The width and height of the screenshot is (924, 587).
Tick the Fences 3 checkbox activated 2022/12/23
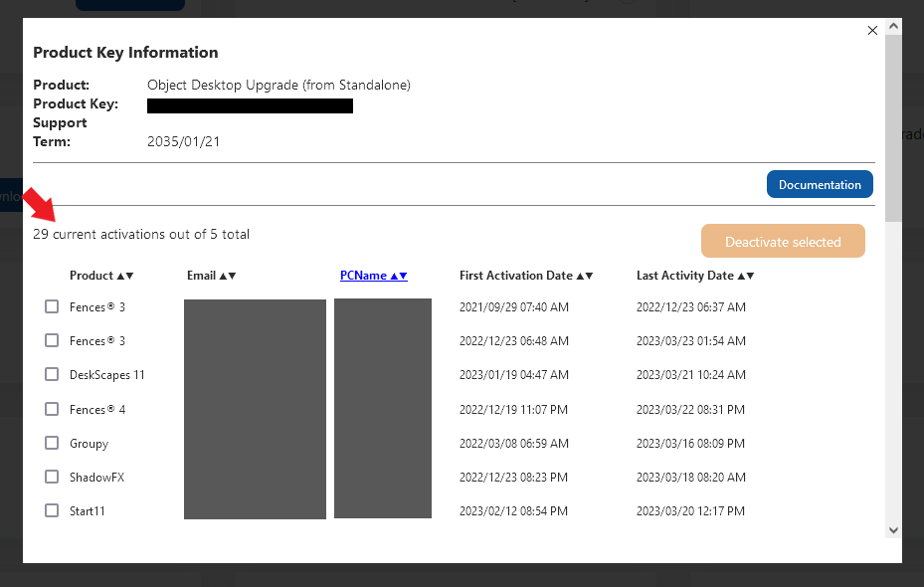52,340
